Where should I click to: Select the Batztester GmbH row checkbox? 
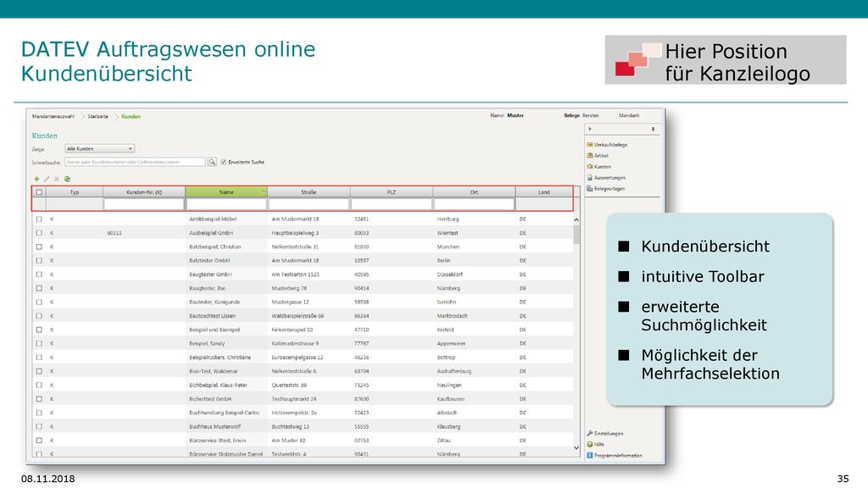click(x=39, y=261)
